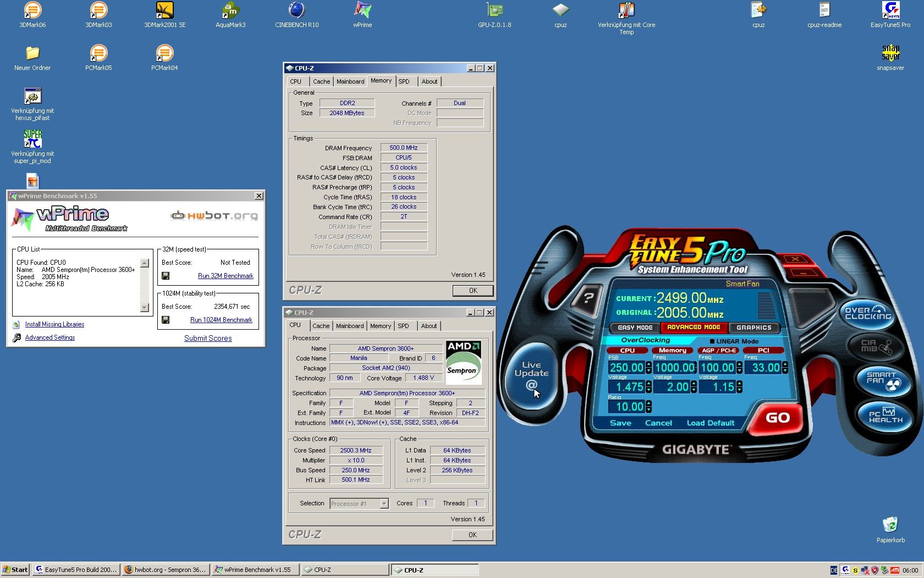The height and width of the screenshot is (578, 924).
Task: Click the floppy save icon under 1024M test
Action: (166, 320)
